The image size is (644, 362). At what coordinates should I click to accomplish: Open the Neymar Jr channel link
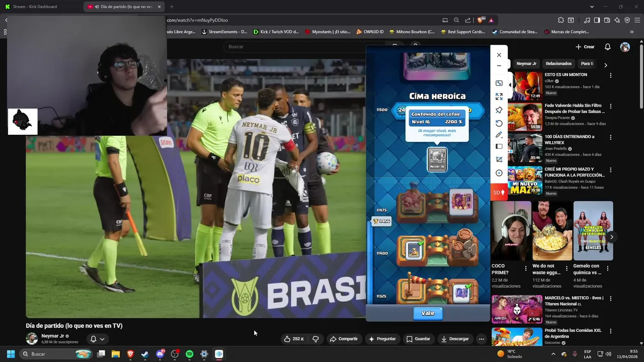click(x=53, y=336)
